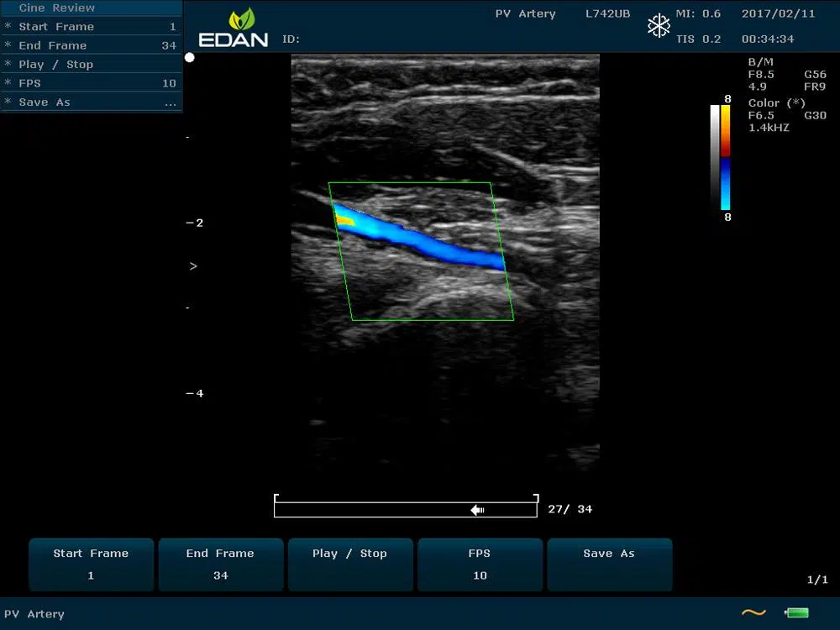840x630 pixels.
Task: Click the freeze snowflake icon
Action: point(659,26)
